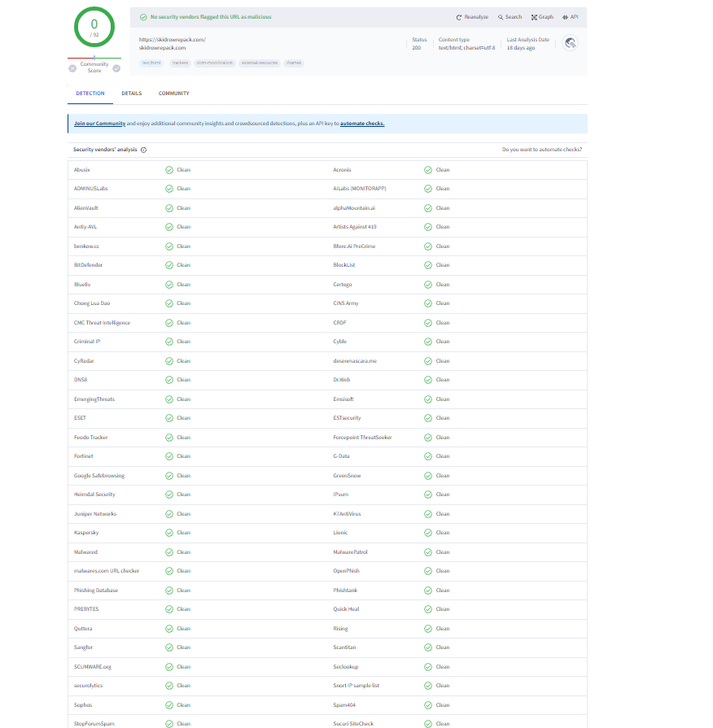This screenshot has height=728, width=713.
Task: Click the Clean check icon for Acronis
Action: [428, 170]
